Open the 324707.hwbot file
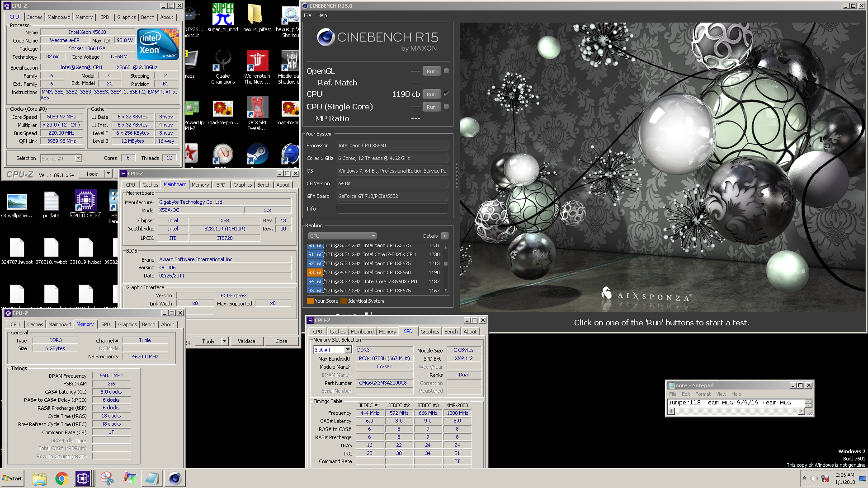The width and height of the screenshot is (868, 488). (17, 251)
